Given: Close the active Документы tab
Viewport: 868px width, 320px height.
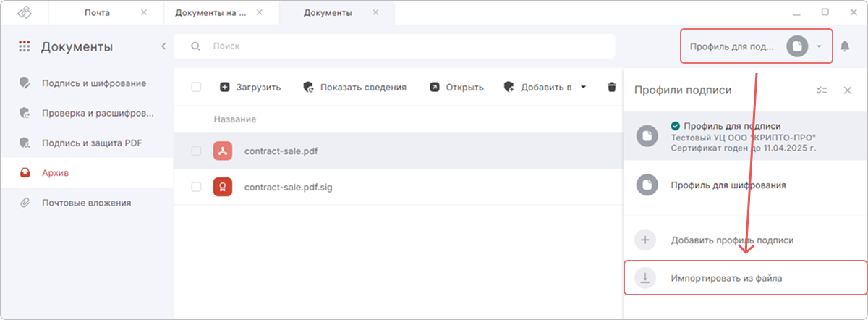Looking at the screenshot, I should pos(375,13).
